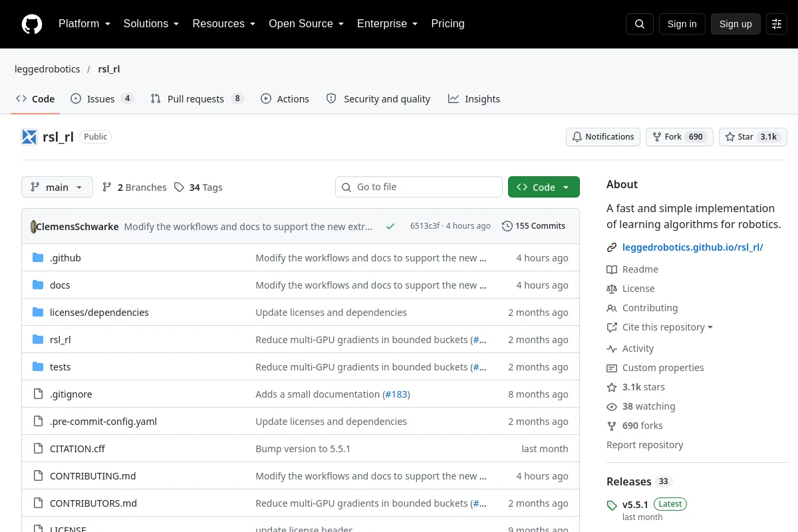Open the tests folder icon
This screenshot has width=798, height=532.
(38, 367)
